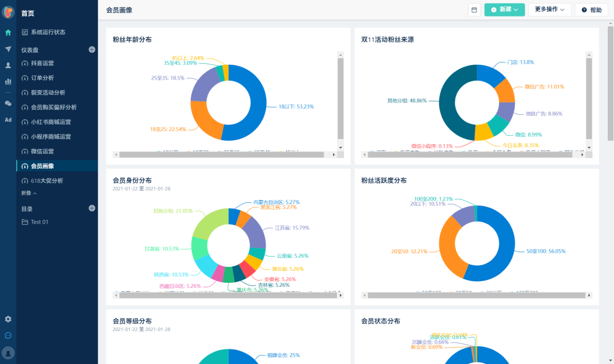
Task: Click the 甘肃省: 10.53% label
Action: click(161, 249)
